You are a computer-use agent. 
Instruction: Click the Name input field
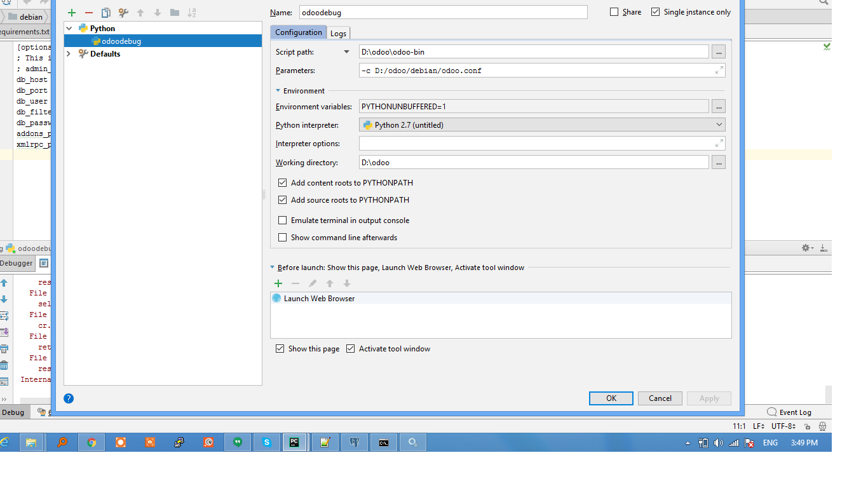tap(444, 12)
